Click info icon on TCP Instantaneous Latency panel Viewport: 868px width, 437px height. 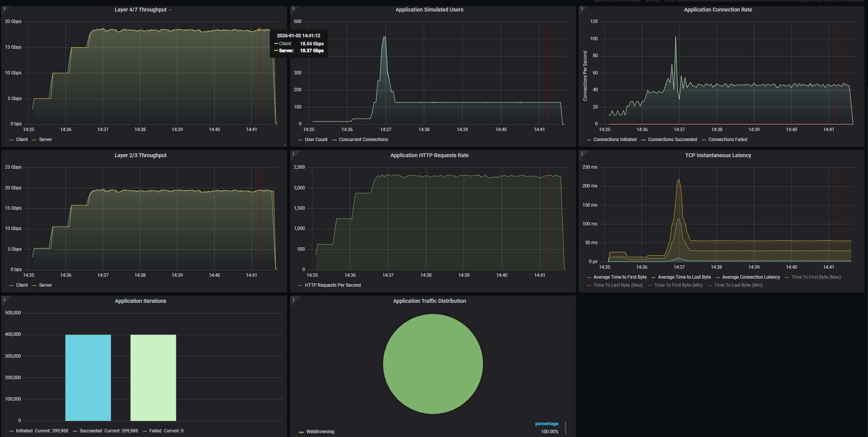pyautogui.click(x=582, y=154)
